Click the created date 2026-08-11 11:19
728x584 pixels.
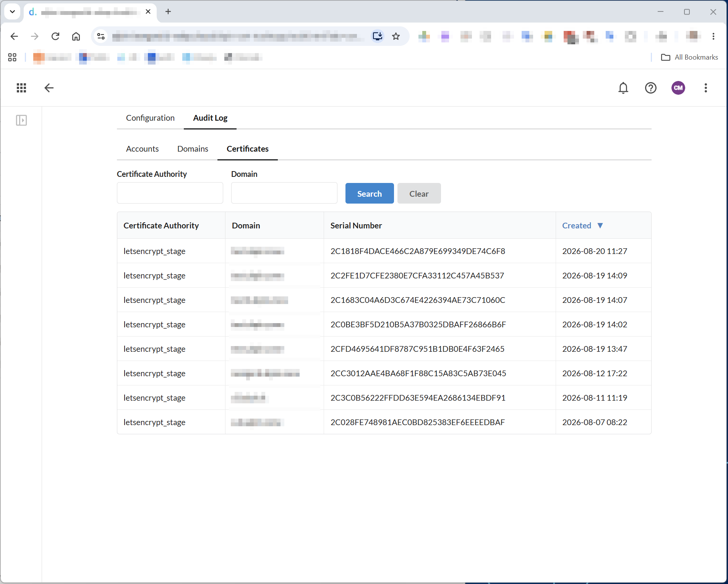pyautogui.click(x=595, y=398)
